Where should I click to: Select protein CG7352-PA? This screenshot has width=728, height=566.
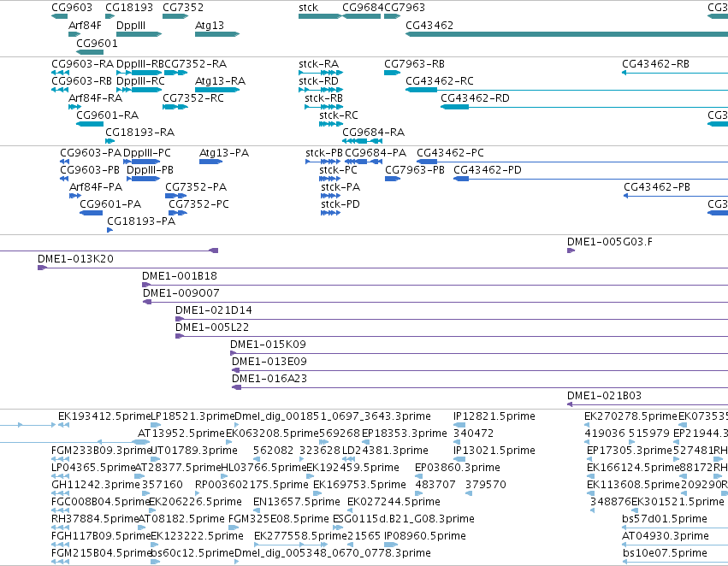pos(176,196)
